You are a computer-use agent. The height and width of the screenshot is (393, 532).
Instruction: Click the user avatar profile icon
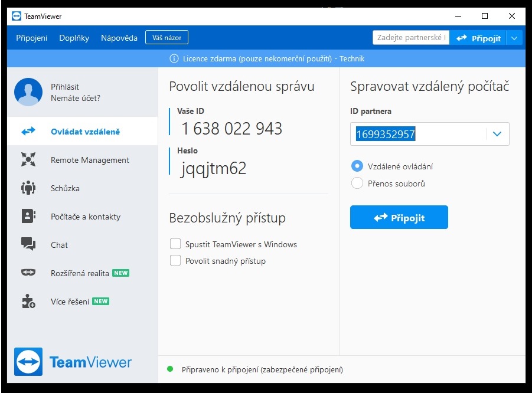28,92
